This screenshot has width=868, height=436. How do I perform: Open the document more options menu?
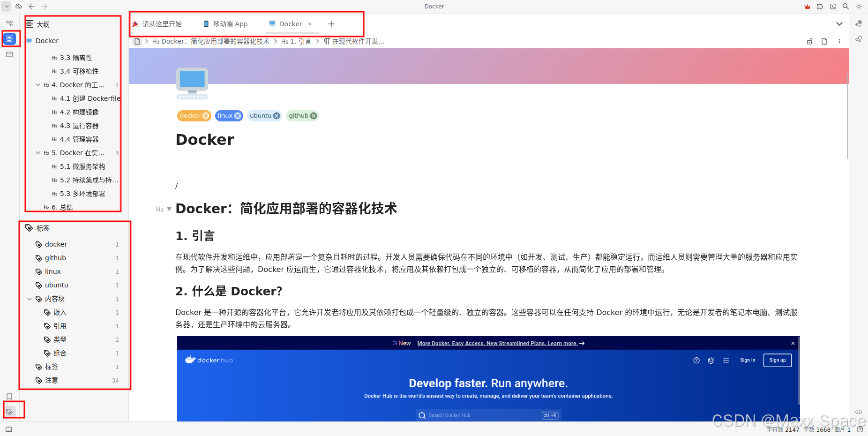point(839,41)
